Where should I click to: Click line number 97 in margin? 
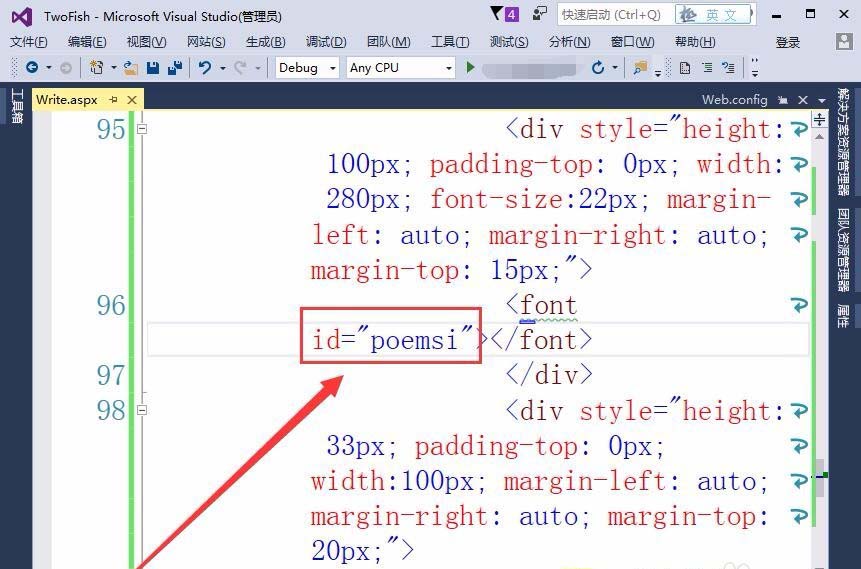[x=111, y=375]
